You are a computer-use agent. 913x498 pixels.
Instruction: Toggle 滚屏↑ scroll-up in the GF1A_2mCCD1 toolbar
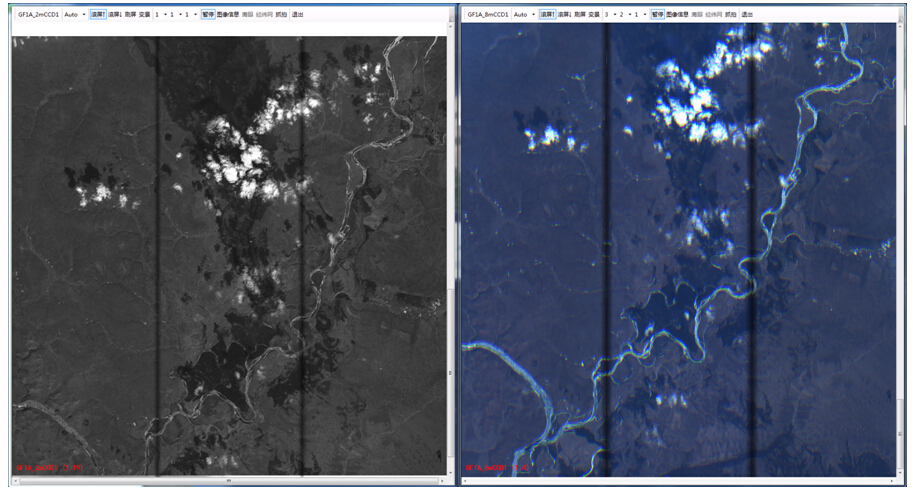click(x=97, y=15)
